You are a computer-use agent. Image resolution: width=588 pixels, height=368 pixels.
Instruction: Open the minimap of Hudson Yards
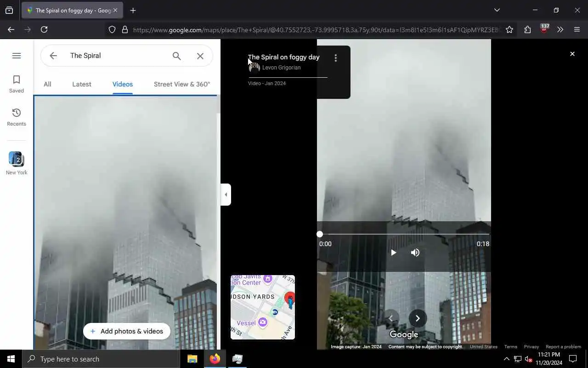[263, 307]
